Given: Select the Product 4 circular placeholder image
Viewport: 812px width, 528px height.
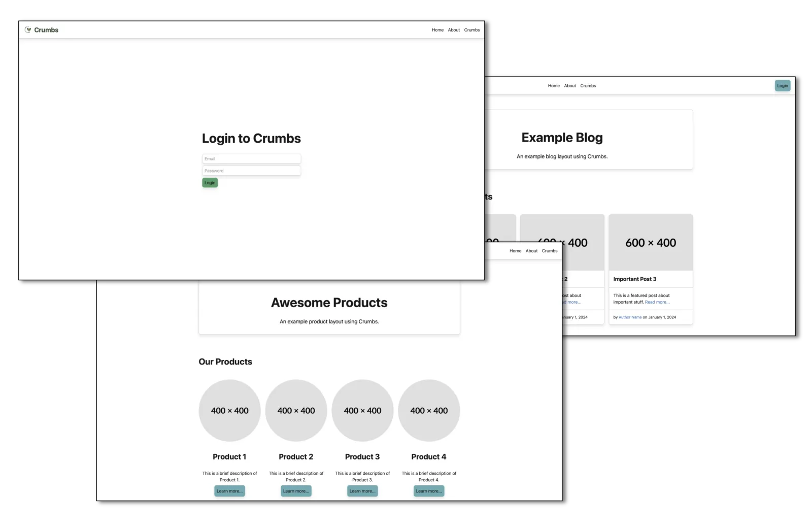Looking at the screenshot, I should click(x=429, y=410).
